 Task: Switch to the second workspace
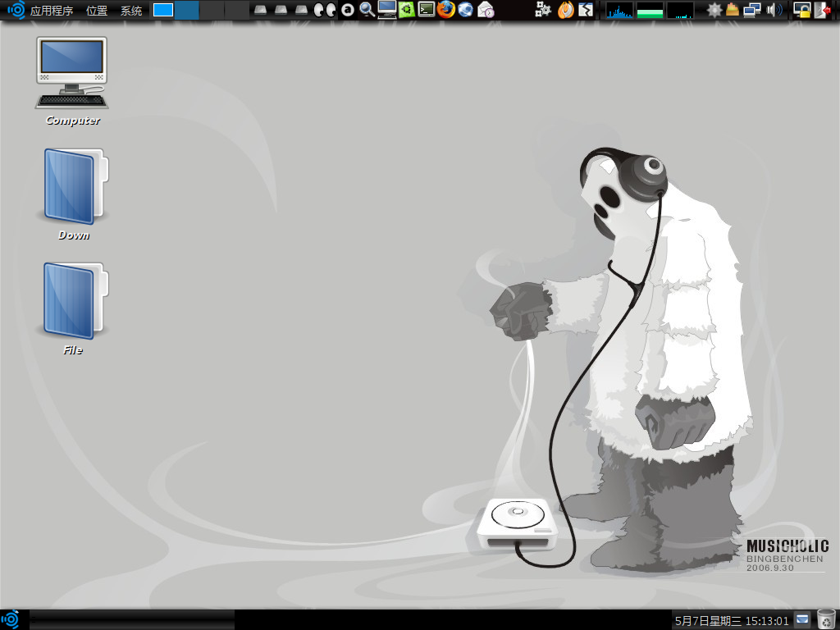[188, 10]
